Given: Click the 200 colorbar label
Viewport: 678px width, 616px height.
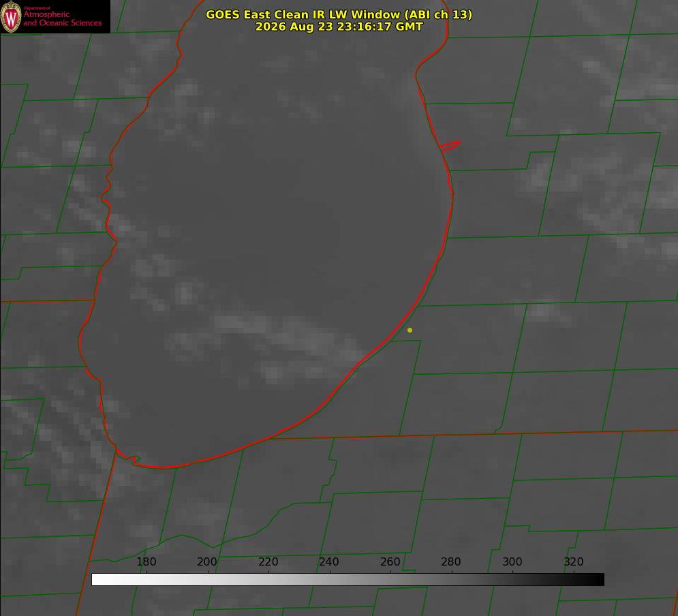Looking at the screenshot, I should 207,561.
